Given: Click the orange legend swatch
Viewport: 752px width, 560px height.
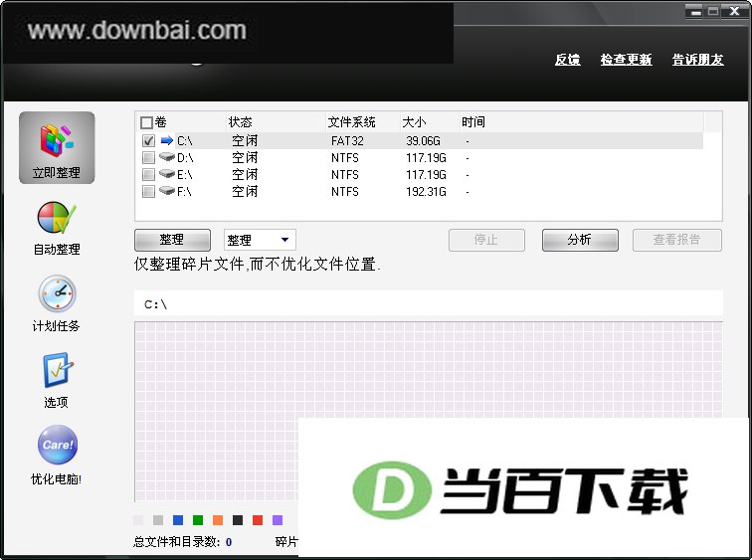Looking at the screenshot, I should click(x=218, y=520).
